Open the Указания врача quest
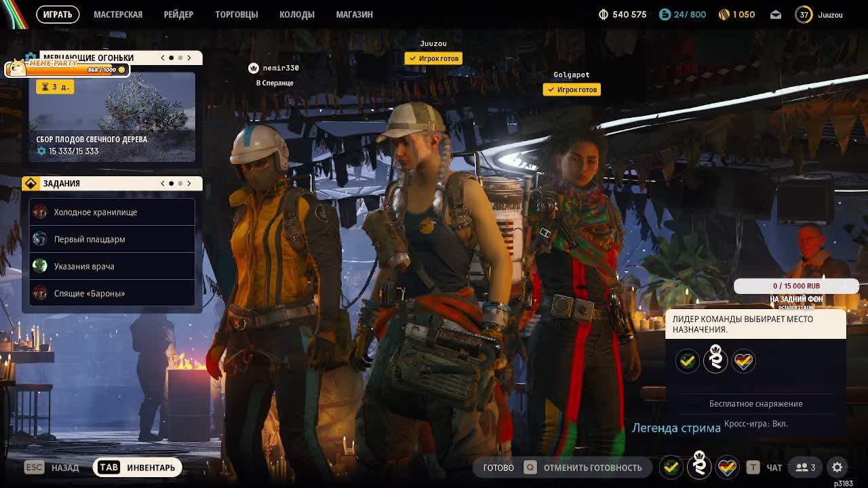The width and height of the screenshot is (868, 488). [112, 266]
